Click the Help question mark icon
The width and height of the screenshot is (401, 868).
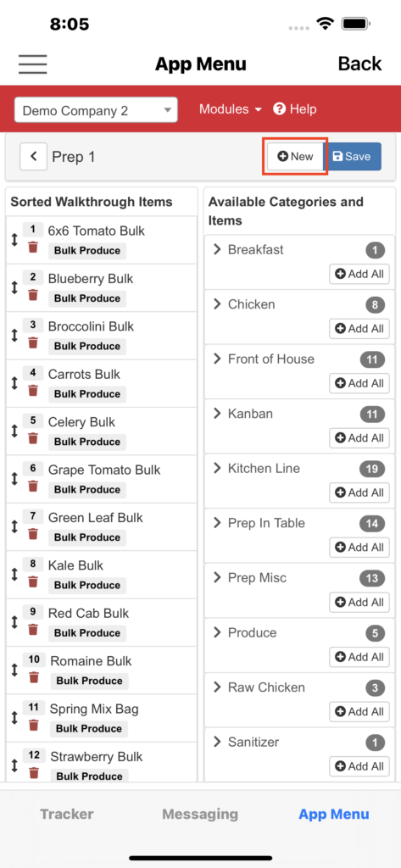coord(279,109)
